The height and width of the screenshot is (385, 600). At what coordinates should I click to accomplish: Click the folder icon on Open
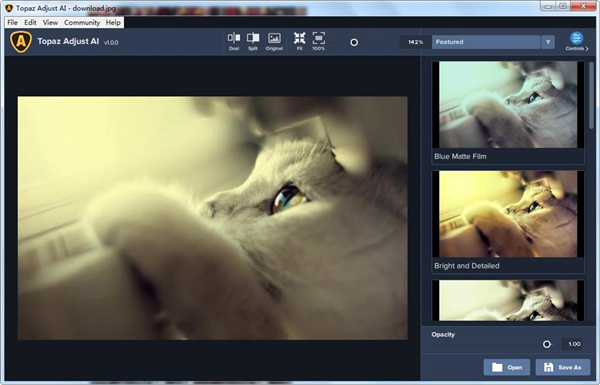pyautogui.click(x=497, y=367)
